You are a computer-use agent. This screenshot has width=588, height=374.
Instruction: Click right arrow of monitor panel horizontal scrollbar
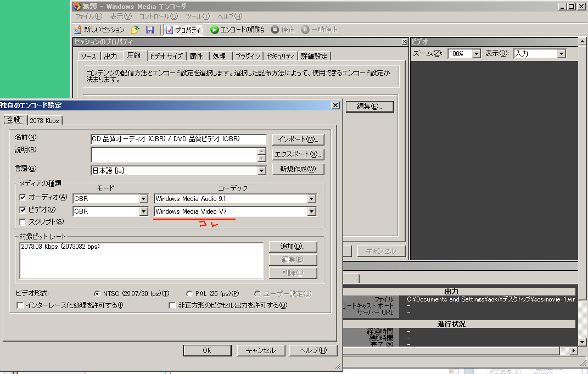(x=573, y=351)
